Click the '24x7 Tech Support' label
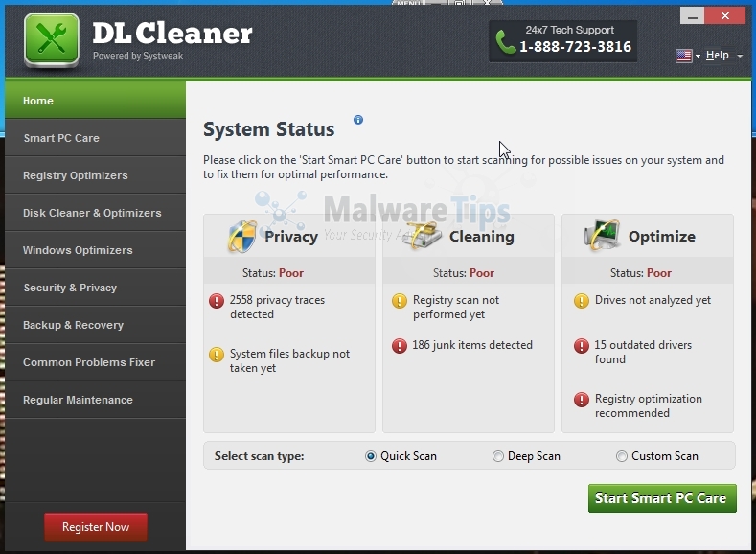The width and height of the screenshot is (756, 554). (570, 30)
